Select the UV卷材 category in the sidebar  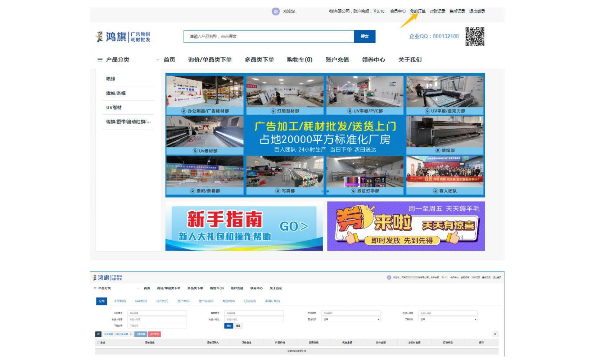tap(114, 108)
